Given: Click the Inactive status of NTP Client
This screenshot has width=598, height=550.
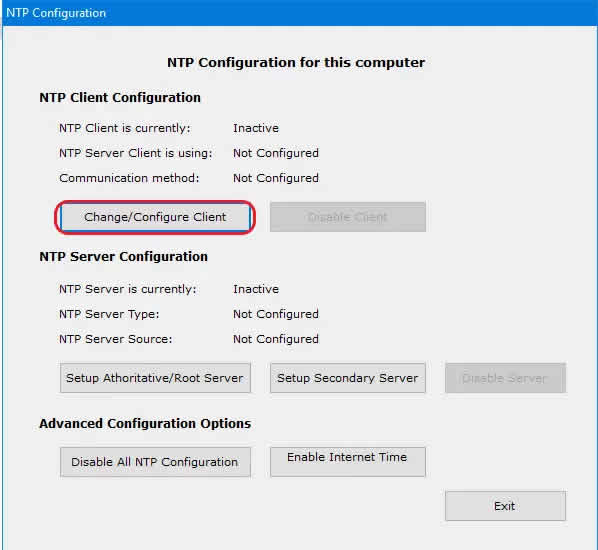Looking at the screenshot, I should coord(256,128).
